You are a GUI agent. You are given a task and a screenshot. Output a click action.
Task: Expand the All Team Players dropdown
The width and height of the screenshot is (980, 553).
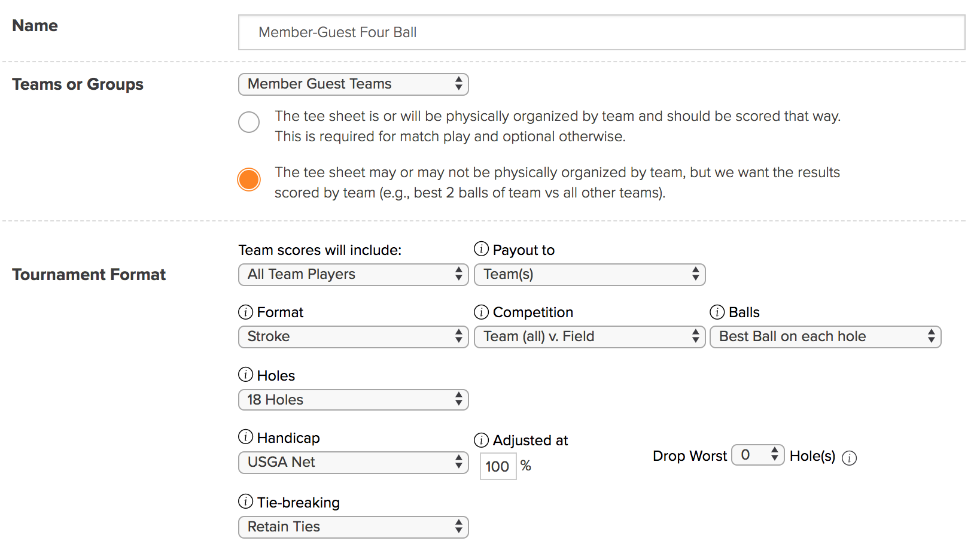353,275
